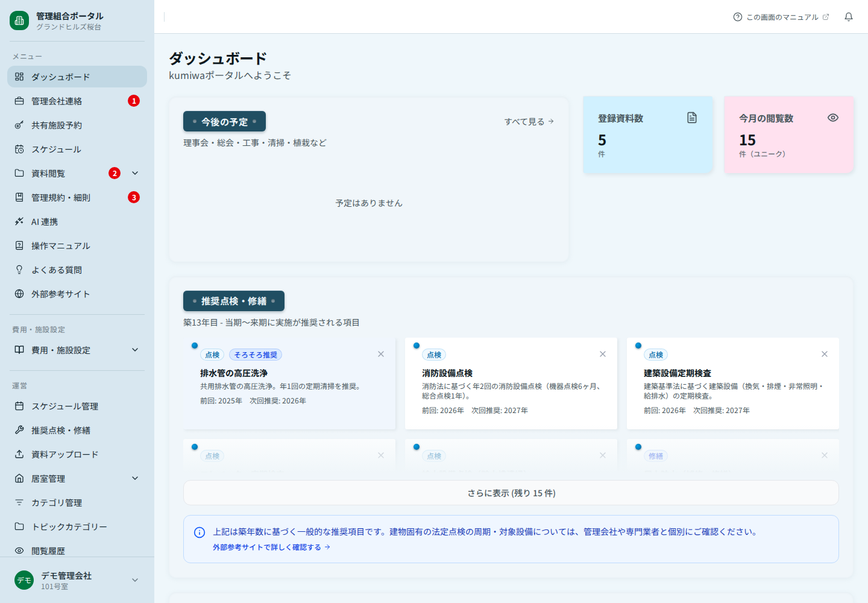Click the 推奨点検・修繕 wrench icon in sidebar
Viewport: 868px width, 603px height.
[19, 430]
